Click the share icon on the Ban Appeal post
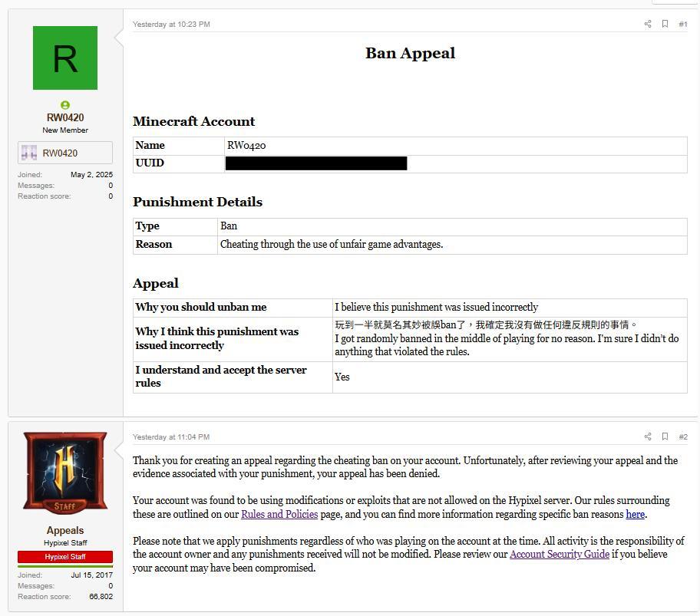Screen dimensions: 700x616 pos(648,24)
